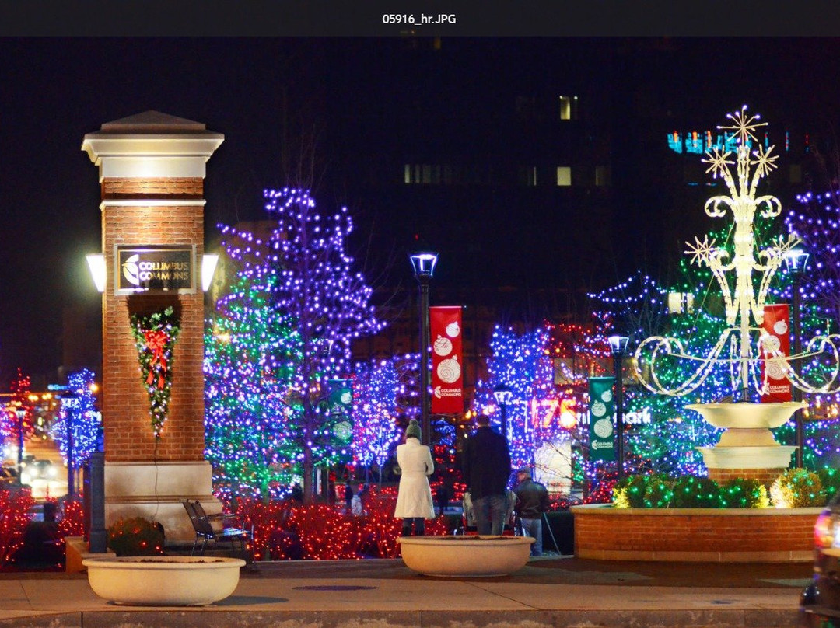Click the standing man in dark coat
This screenshot has width=840, height=628.
tap(488, 474)
